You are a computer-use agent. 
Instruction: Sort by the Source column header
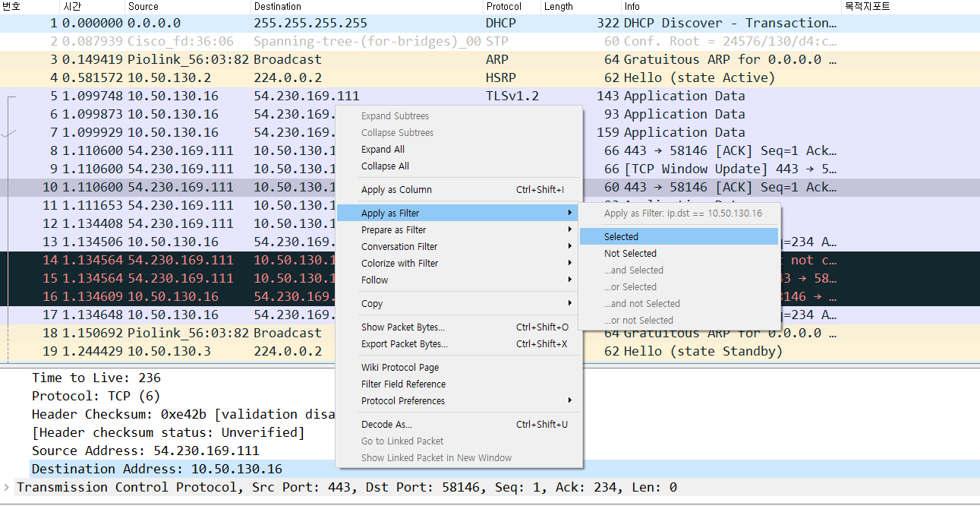(x=187, y=6)
